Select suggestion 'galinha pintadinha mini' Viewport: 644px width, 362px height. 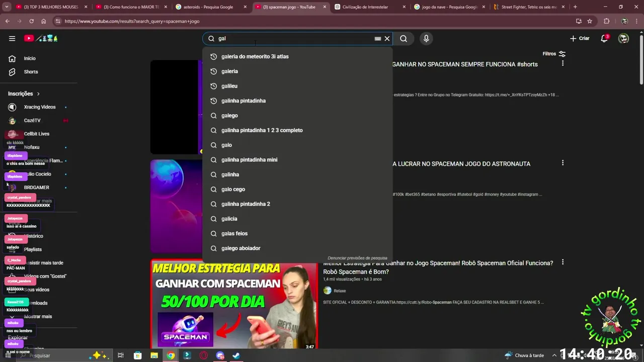coord(297,160)
